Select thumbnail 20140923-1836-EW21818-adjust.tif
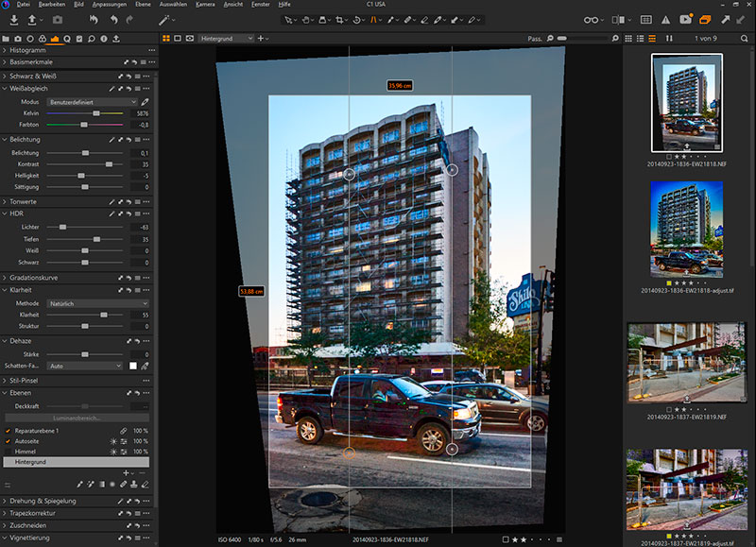This screenshot has width=756, height=547. [687, 230]
